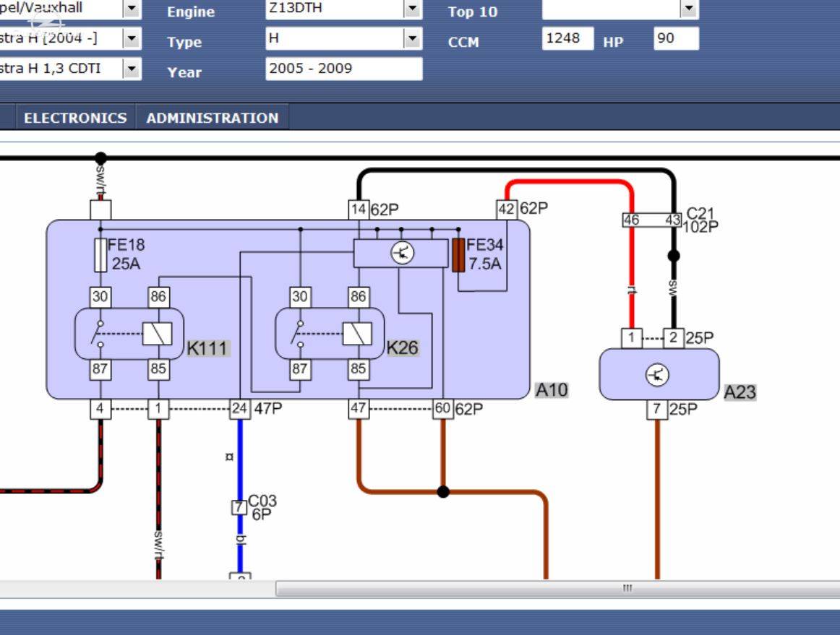Click terminal 87 of relay K111

click(x=100, y=369)
